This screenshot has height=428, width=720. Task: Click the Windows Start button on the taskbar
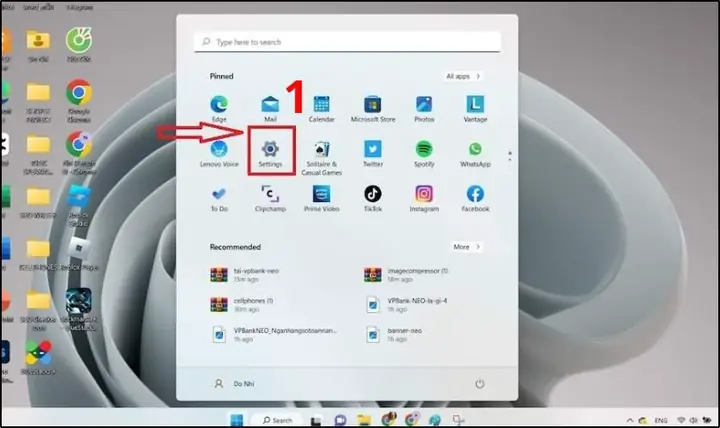(236, 420)
